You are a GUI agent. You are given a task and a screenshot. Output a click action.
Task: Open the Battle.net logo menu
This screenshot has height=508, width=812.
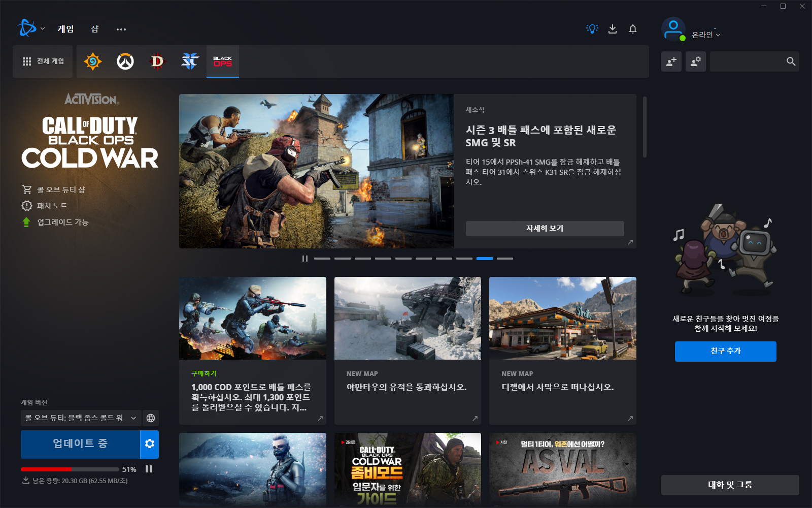point(27,28)
